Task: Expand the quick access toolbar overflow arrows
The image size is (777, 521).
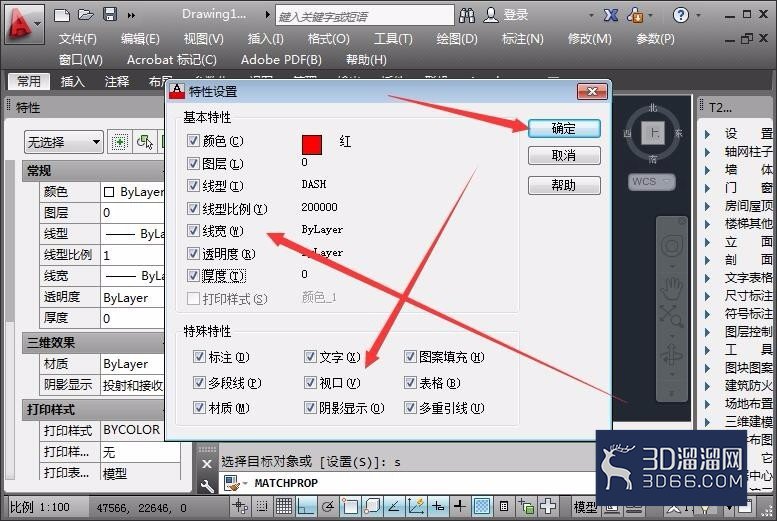Action: pyautogui.click(x=131, y=15)
